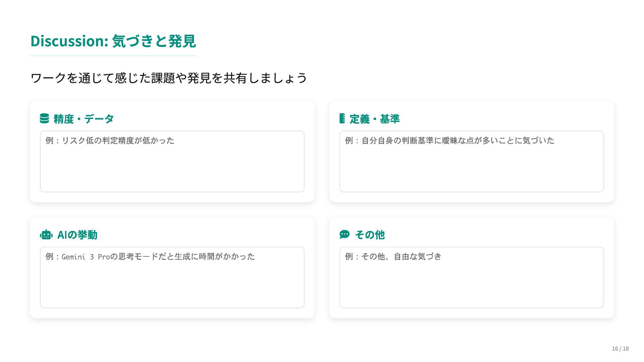The height and width of the screenshot is (362, 644).
Task: Click the word "Discussion:" in the slide title
Action: 69,41
